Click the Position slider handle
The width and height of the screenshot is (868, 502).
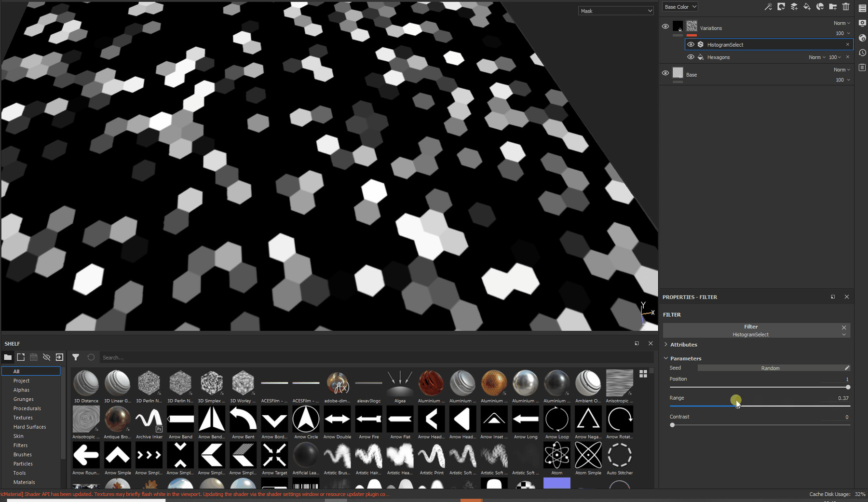coord(848,387)
